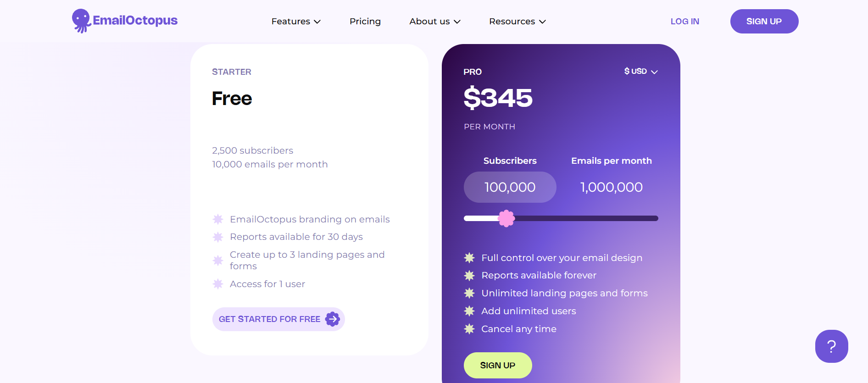This screenshot has height=383, width=868.
Task: Click the EmailOctopus octopus logo
Action: click(81, 20)
